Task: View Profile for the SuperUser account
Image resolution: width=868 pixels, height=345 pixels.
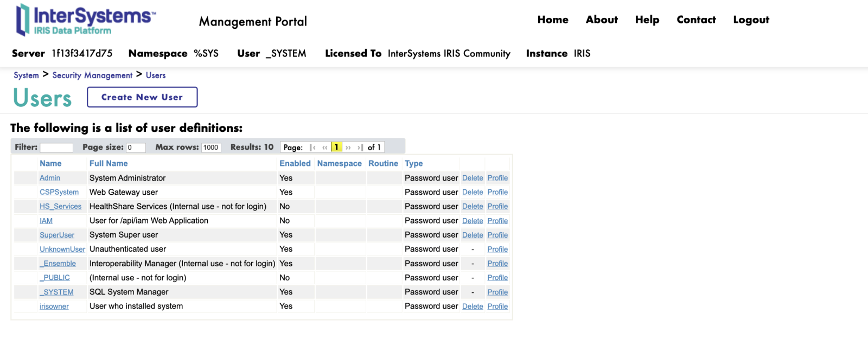Action: [x=497, y=235]
